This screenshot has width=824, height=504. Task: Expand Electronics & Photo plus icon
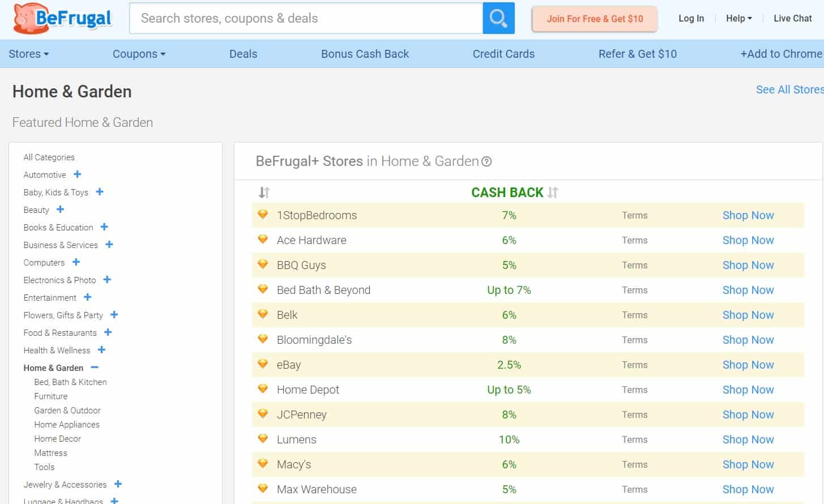[108, 280]
